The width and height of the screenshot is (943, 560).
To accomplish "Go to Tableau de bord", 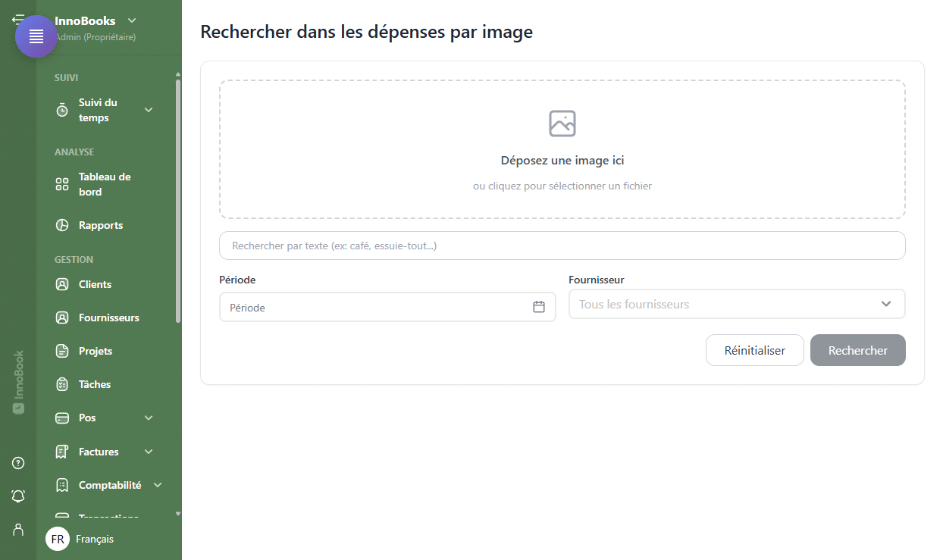I will coord(105,184).
